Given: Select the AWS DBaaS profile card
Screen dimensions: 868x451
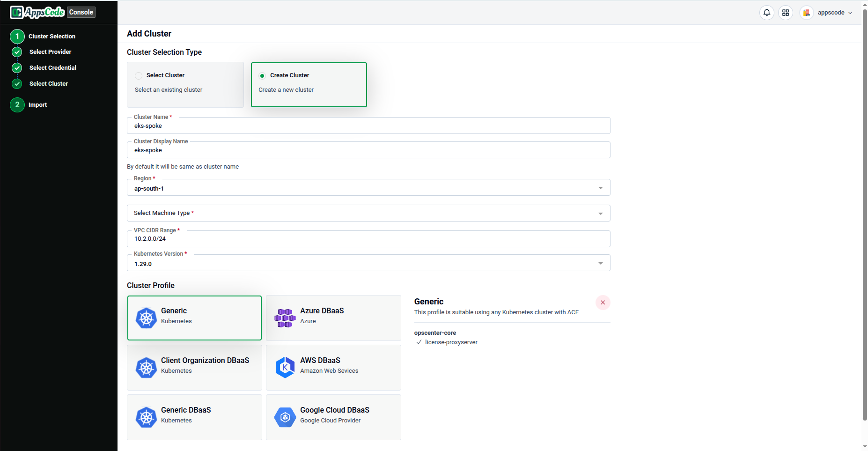Looking at the screenshot, I should [333, 368].
